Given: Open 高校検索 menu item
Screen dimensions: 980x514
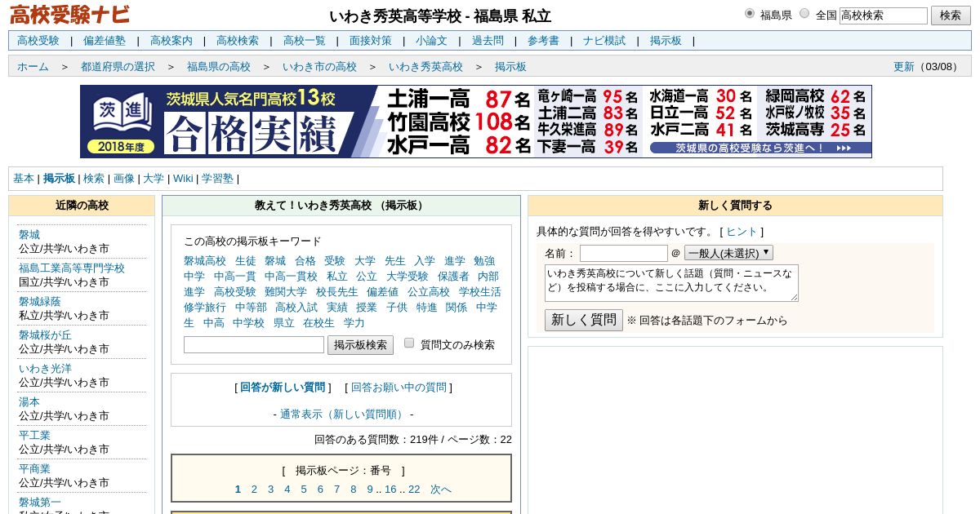Looking at the screenshot, I should point(238,41).
